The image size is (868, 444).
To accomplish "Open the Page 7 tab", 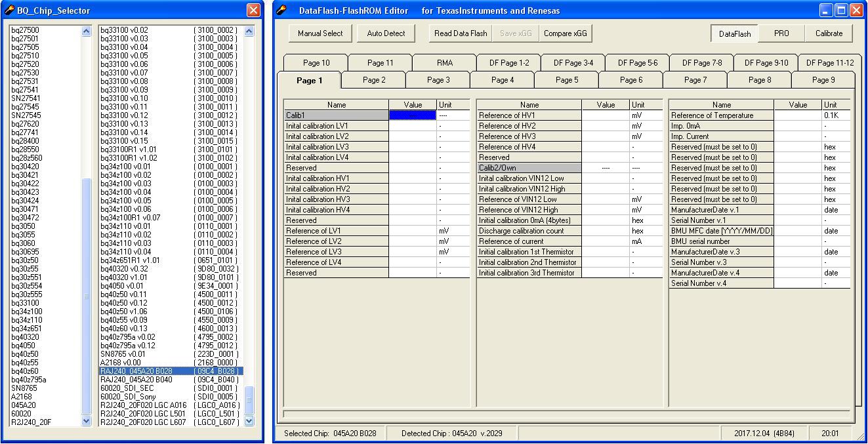I will pyautogui.click(x=695, y=80).
